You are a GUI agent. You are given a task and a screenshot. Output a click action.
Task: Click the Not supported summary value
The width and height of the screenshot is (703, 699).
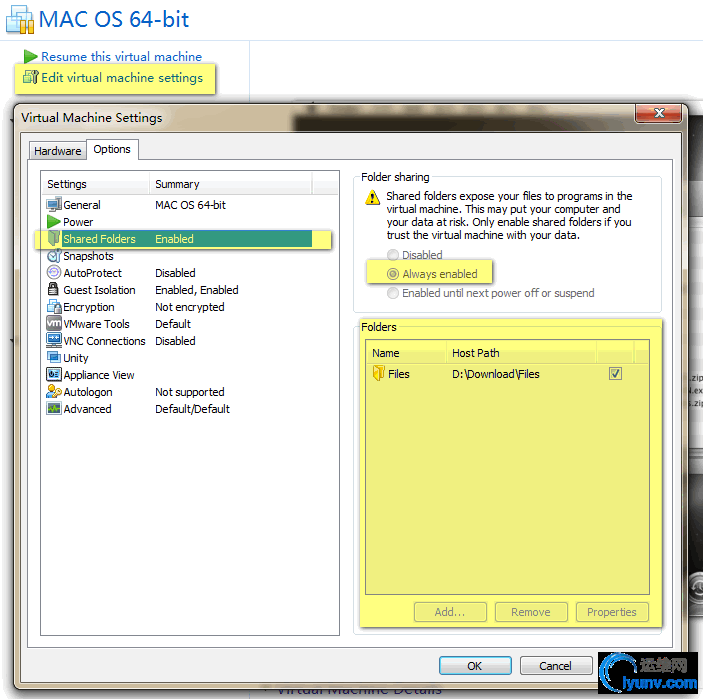(190, 392)
